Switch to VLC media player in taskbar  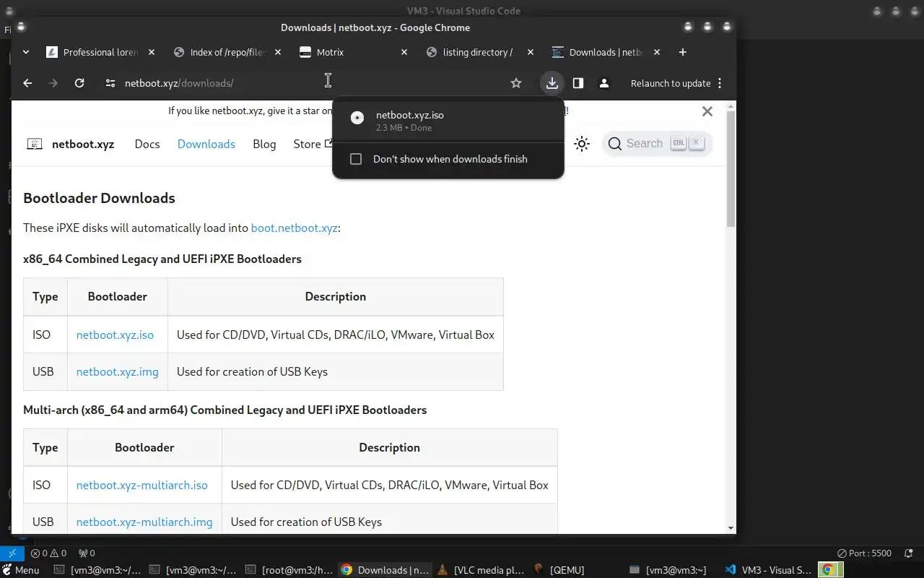481,570
